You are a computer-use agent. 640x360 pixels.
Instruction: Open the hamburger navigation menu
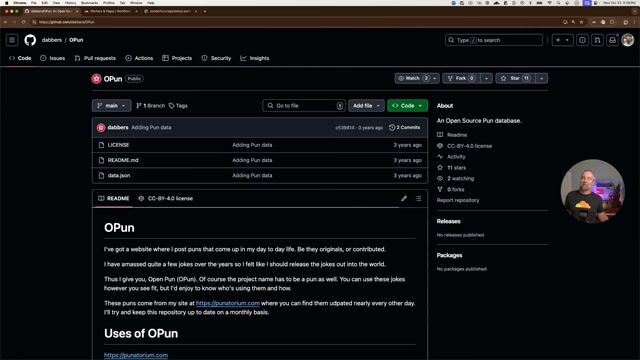pyautogui.click(x=12, y=40)
